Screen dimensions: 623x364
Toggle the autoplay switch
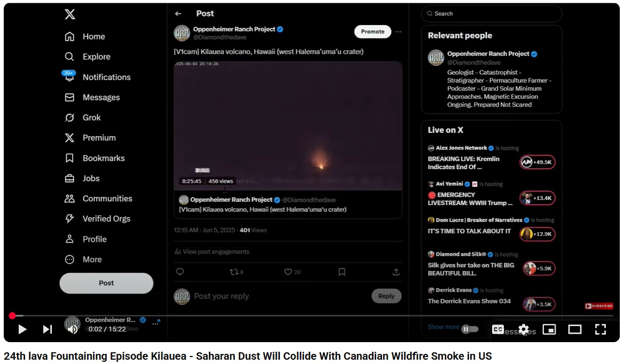(470, 329)
